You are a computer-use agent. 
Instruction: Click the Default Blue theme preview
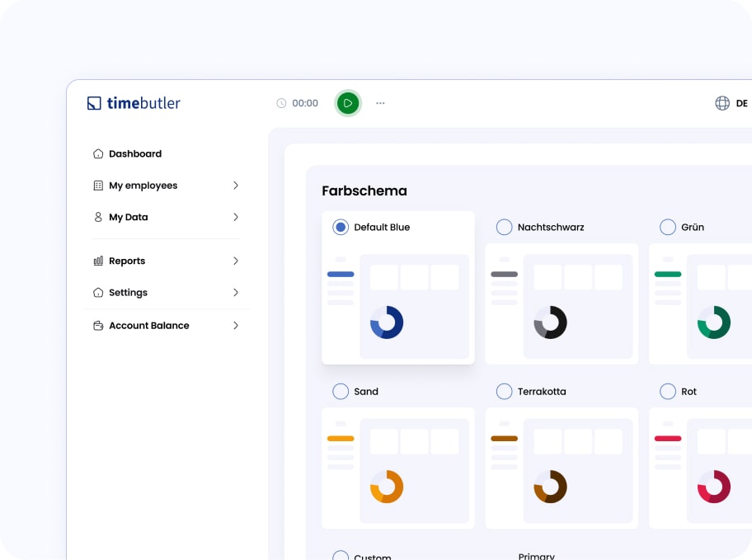[398, 305]
